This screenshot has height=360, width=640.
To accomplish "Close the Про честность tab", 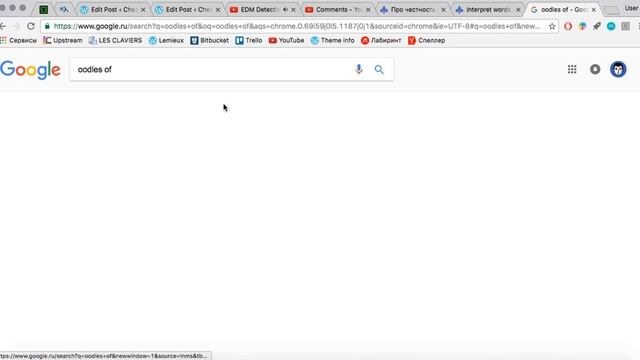I will coord(443,9).
